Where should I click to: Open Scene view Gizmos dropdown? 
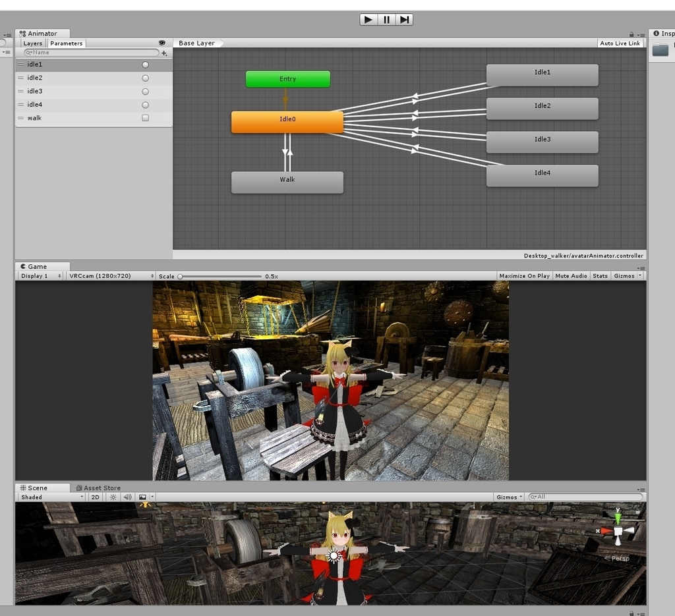click(x=510, y=497)
